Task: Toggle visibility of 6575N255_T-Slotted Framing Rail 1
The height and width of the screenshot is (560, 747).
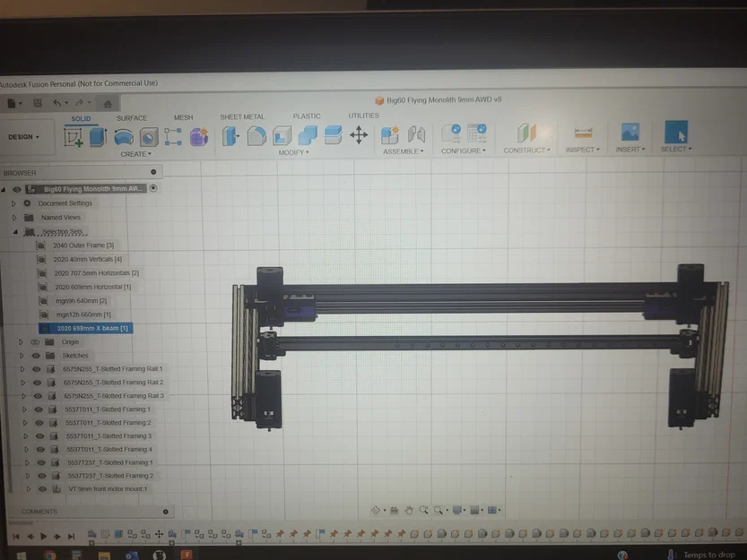Action: (37, 368)
